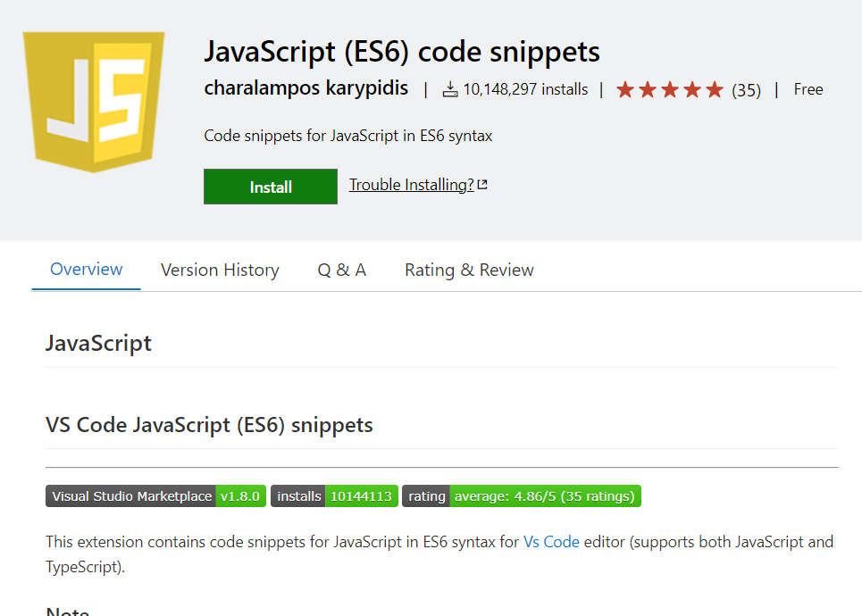Open the Q & A tab
The height and width of the screenshot is (616, 862).
pos(342,271)
